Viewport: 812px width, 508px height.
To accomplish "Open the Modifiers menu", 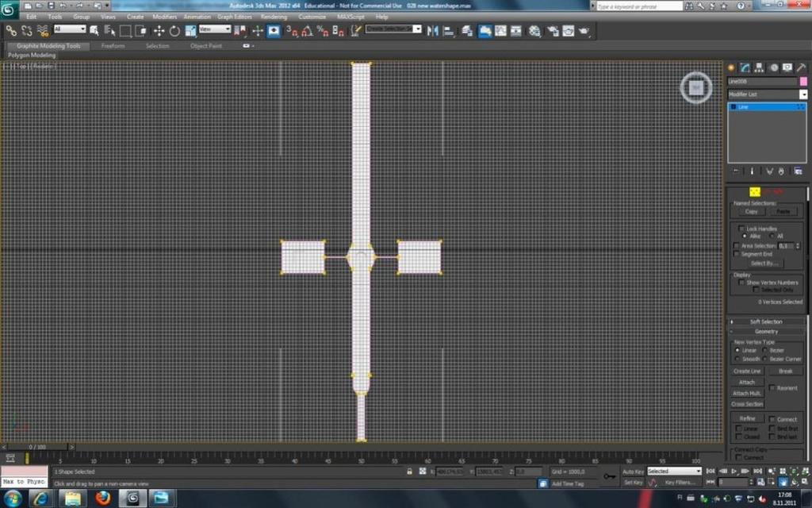I will point(165,17).
